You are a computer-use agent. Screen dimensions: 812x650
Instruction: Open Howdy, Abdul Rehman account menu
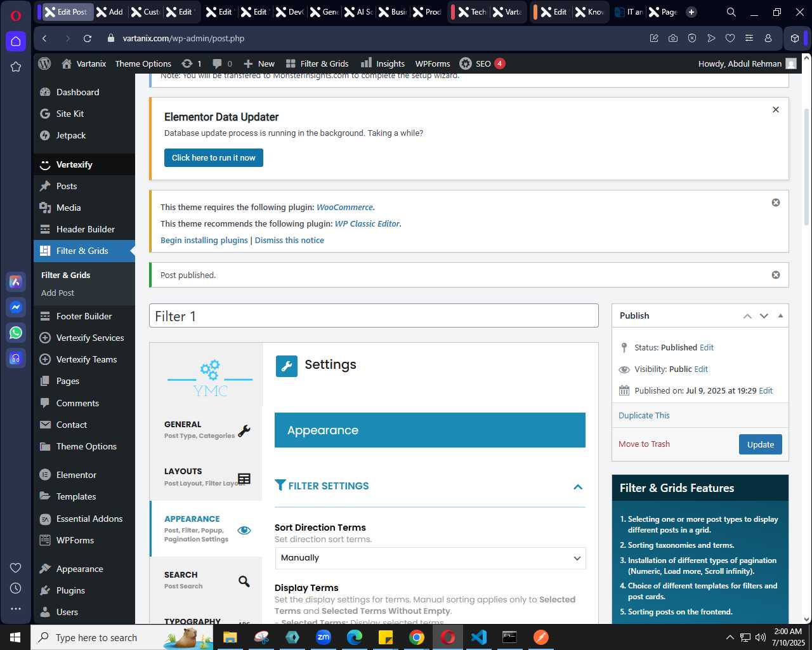click(747, 63)
